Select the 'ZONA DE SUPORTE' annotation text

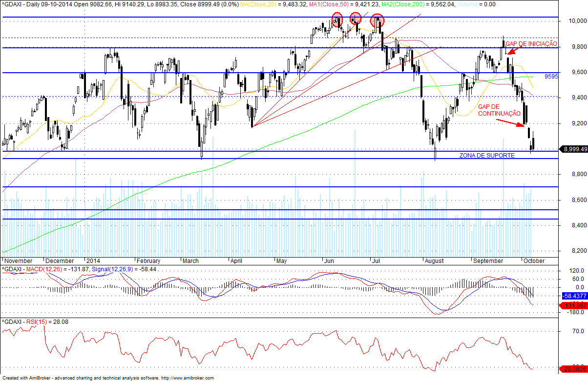pos(486,155)
